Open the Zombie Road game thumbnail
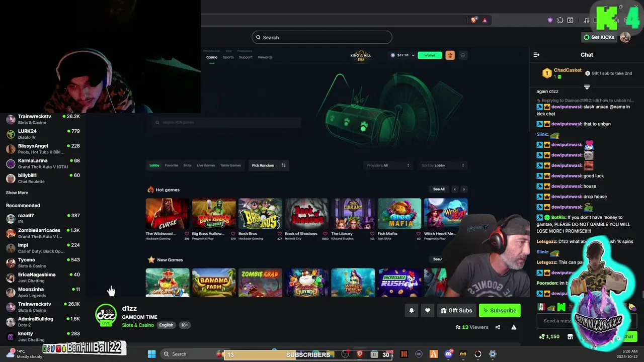The image size is (644, 362). point(260,283)
